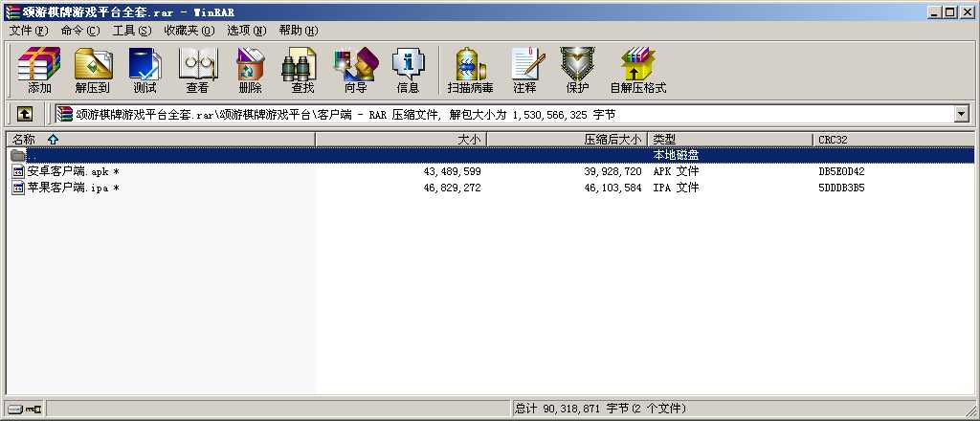Sort by the 压缩后大小 column header
The image size is (980, 421).
coord(568,140)
